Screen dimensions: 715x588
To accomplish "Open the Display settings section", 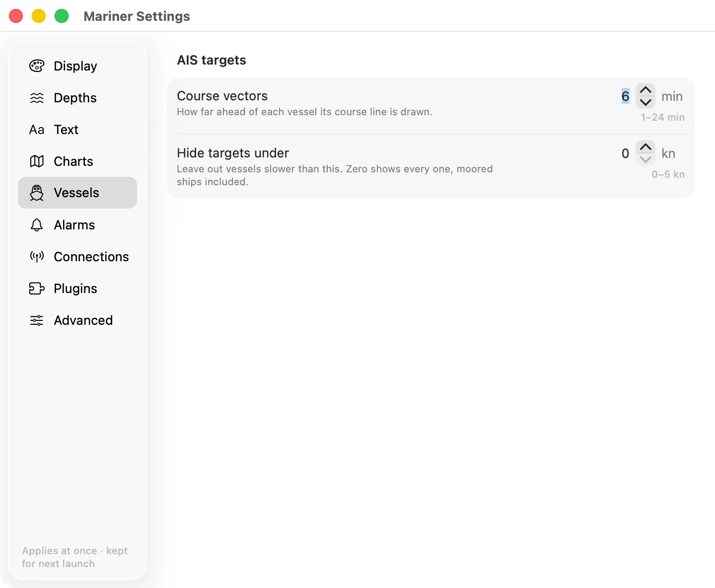I will click(x=77, y=66).
